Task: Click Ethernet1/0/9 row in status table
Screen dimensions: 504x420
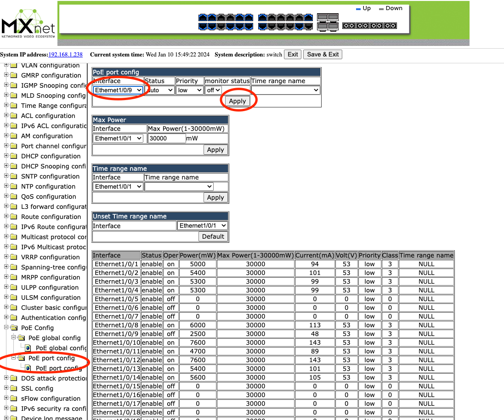Action: (x=273, y=334)
